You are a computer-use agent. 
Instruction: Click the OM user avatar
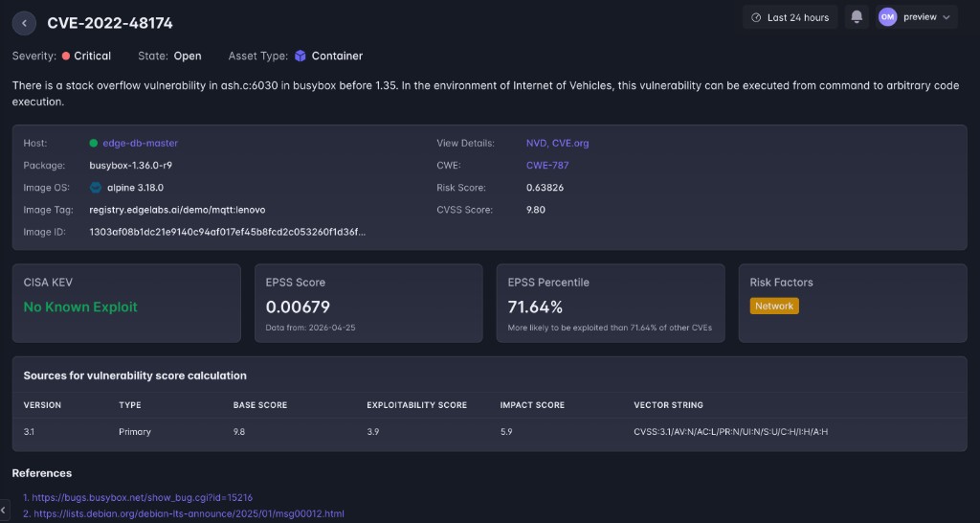[887, 17]
